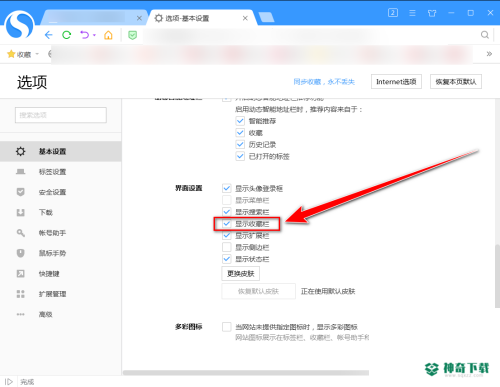
Task: Click the green security shield icon
Action: tap(132, 35)
